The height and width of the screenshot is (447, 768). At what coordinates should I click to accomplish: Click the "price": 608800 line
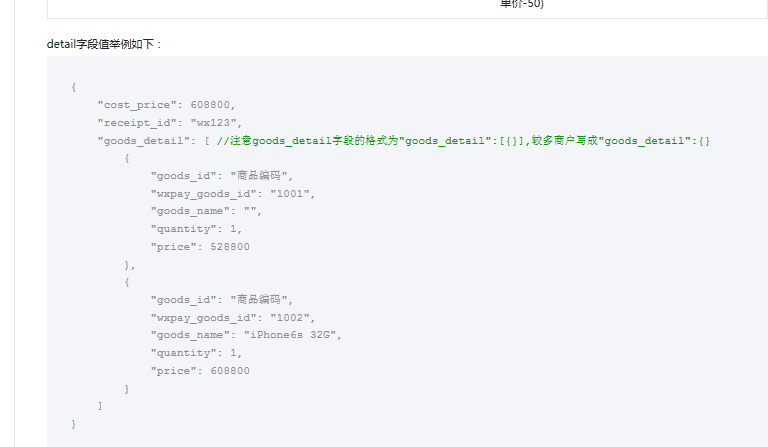200,371
